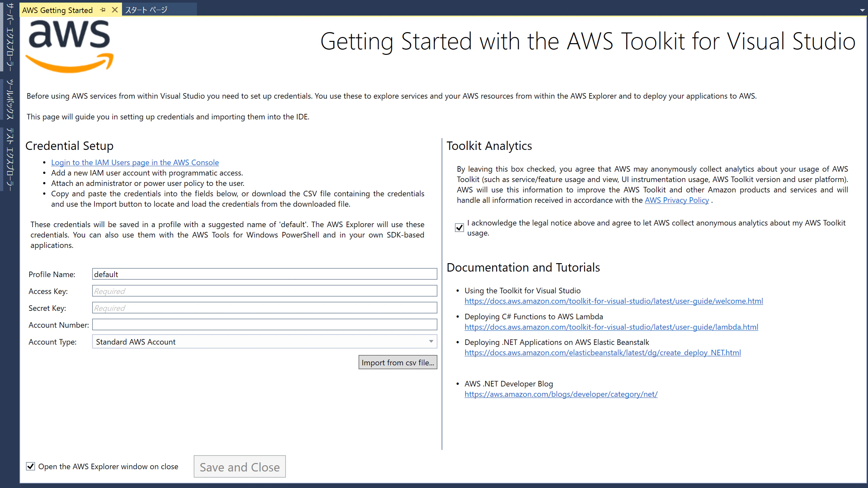Expand the Account Type dropdown
This screenshot has height=488, width=868.
[x=264, y=341]
